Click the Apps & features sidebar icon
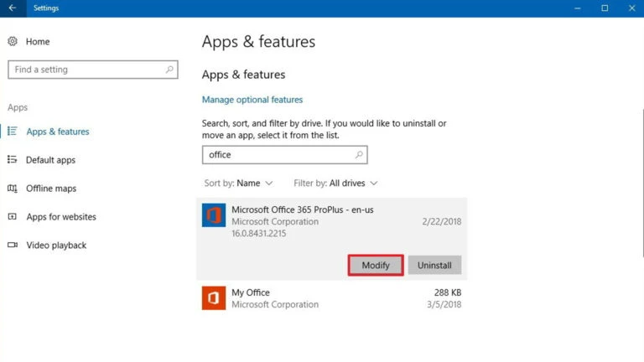This screenshot has height=362, width=644. pyautogui.click(x=13, y=132)
